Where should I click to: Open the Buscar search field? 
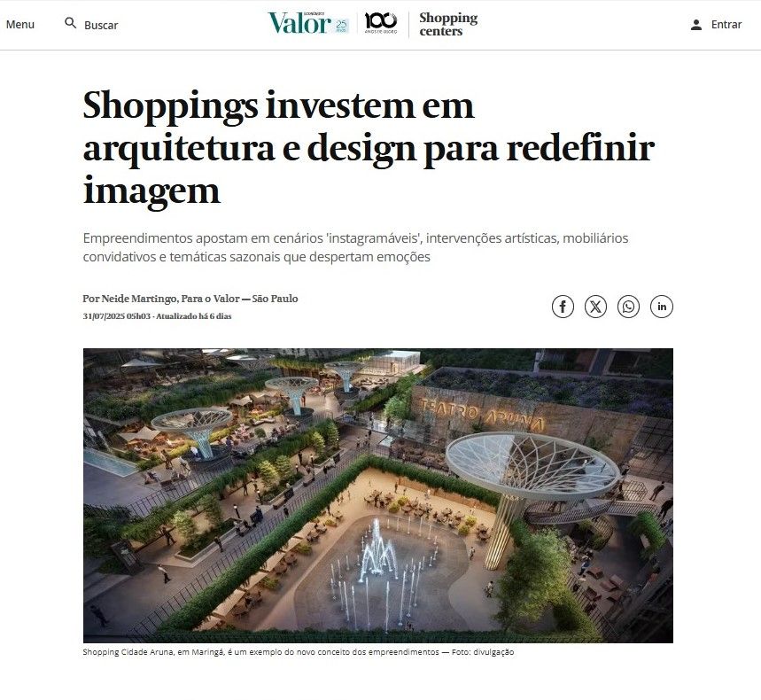pyautogui.click(x=101, y=25)
